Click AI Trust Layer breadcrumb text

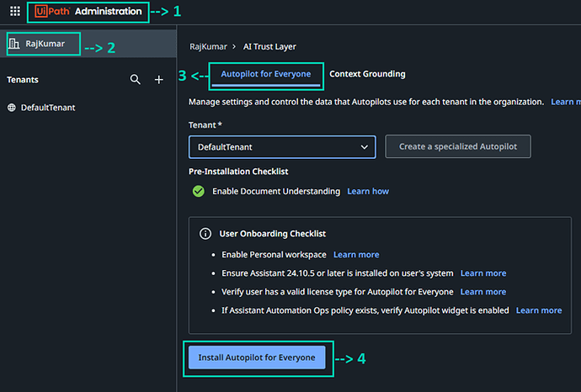[x=269, y=46]
